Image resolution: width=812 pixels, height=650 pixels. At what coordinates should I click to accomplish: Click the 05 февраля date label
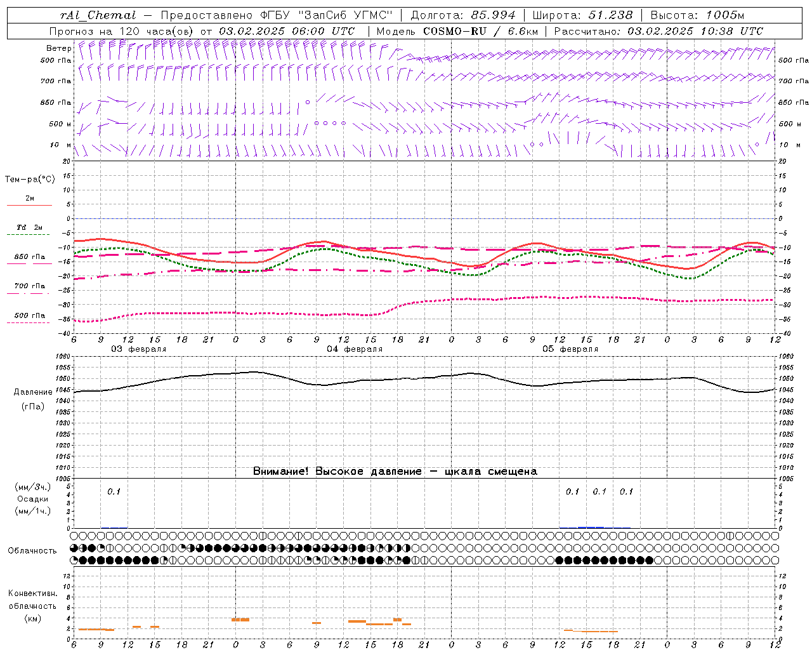tap(570, 349)
